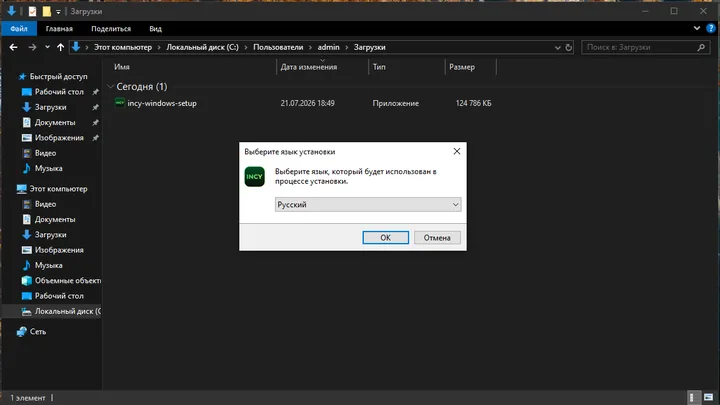
Task: Sort by Тип column header
Action: [x=379, y=67]
